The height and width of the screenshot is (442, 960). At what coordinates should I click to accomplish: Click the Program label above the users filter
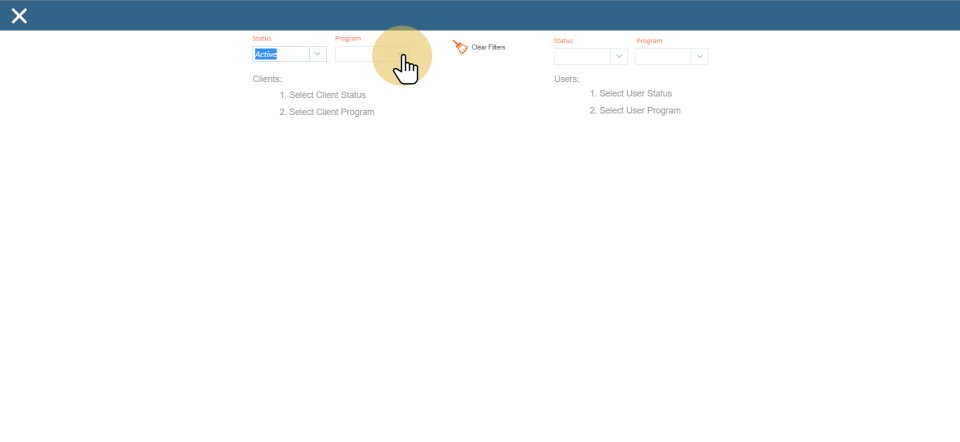coord(649,41)
